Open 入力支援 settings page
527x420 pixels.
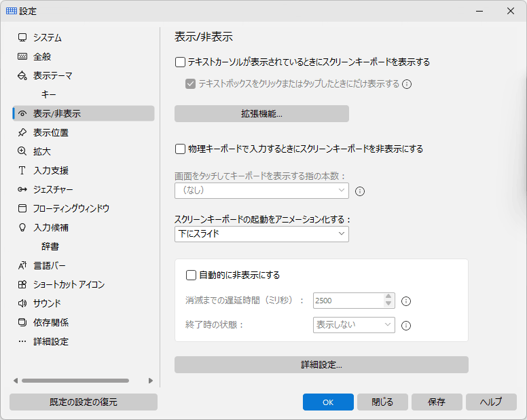coord(84,170)
